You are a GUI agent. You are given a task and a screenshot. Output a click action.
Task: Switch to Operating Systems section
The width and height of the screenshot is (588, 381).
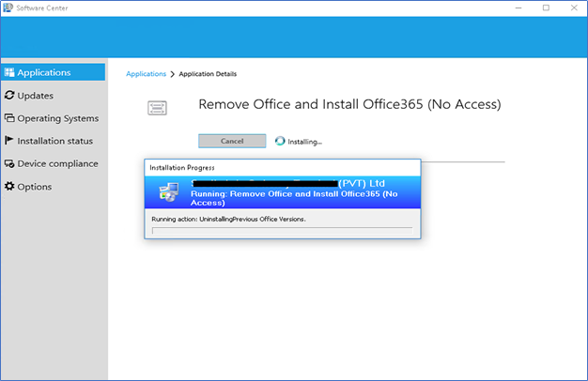[x=53, y=118]
